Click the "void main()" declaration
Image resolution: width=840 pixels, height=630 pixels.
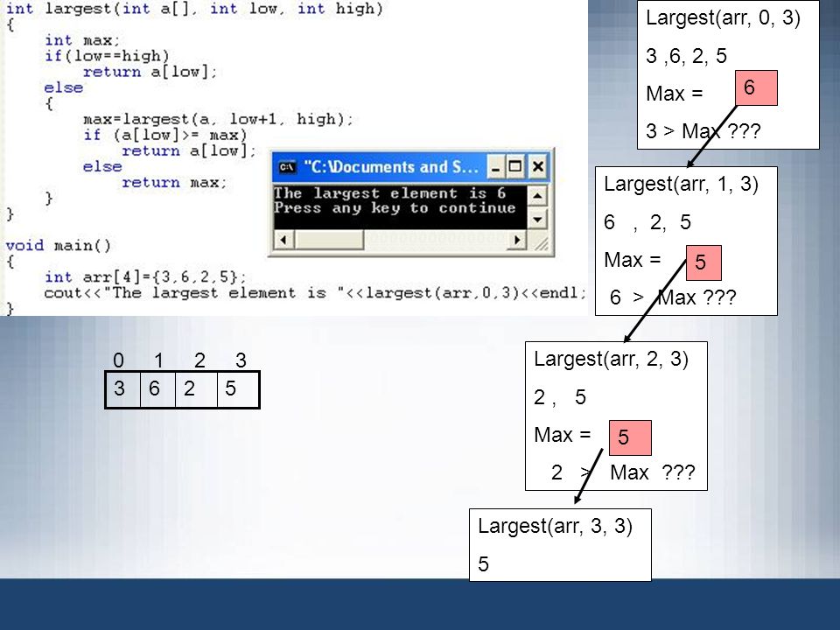(59, 246)
